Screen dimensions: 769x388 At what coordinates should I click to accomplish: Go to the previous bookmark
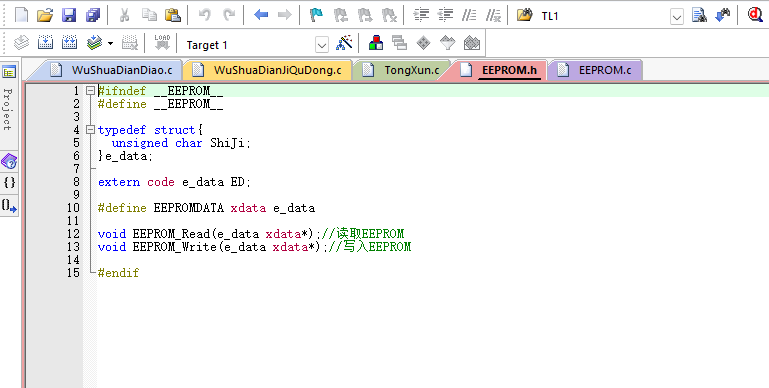(x=340, y=15)
